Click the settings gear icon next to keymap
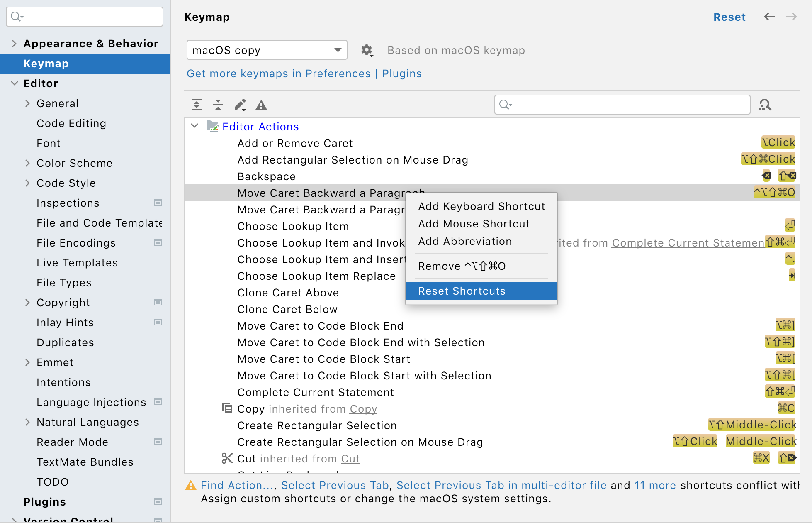The image size is (812, 523). click(x=367, y=50)
